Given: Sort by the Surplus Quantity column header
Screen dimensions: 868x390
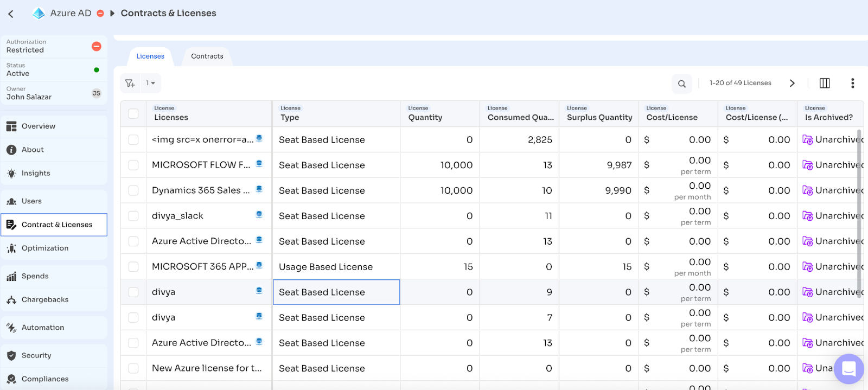Looking at the screenshot, I should pos(599,114).
